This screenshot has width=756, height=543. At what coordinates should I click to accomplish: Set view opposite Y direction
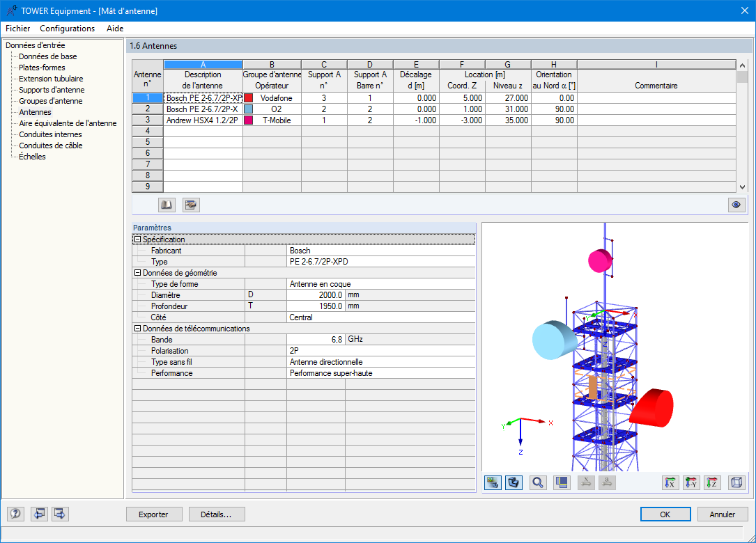coord(691,482)
